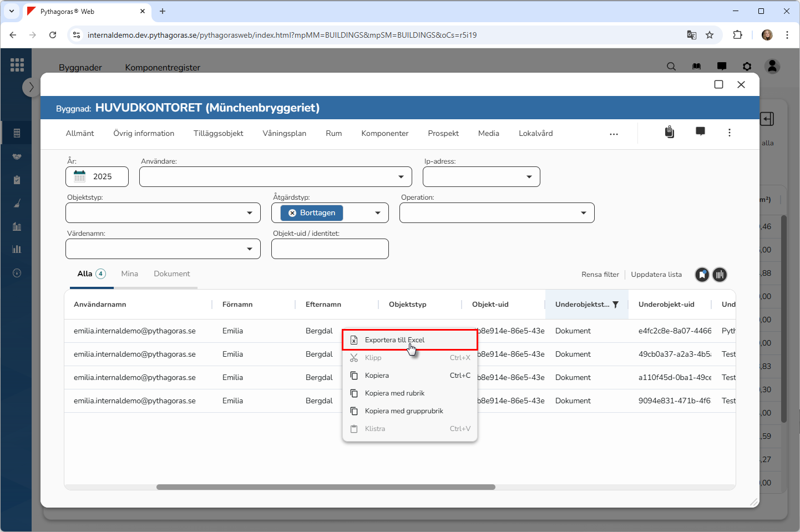Click the column chooser round icon
The height and width of the screenshot is (532, 800).
pos(720,275)
